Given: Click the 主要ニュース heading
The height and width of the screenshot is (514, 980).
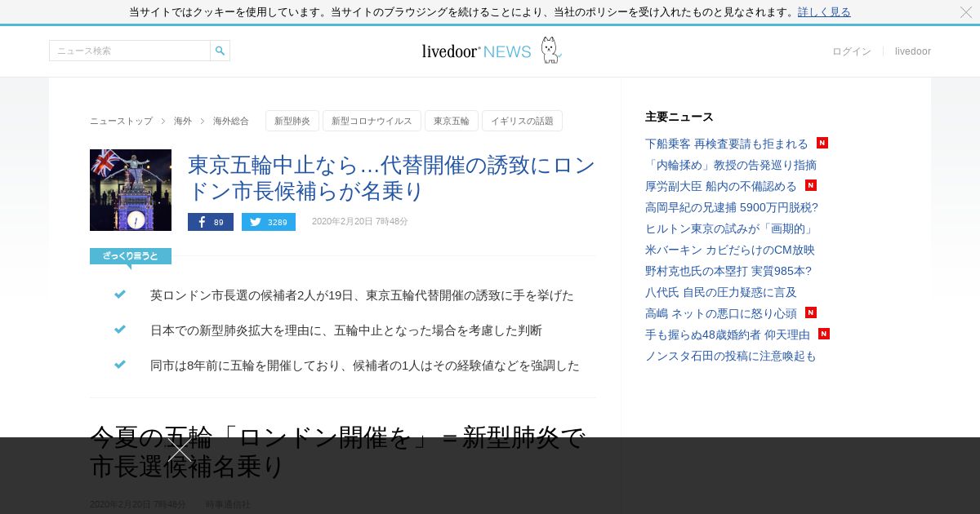Looking at the screenshot, I should pyautogui.click(x=679, y=117).
